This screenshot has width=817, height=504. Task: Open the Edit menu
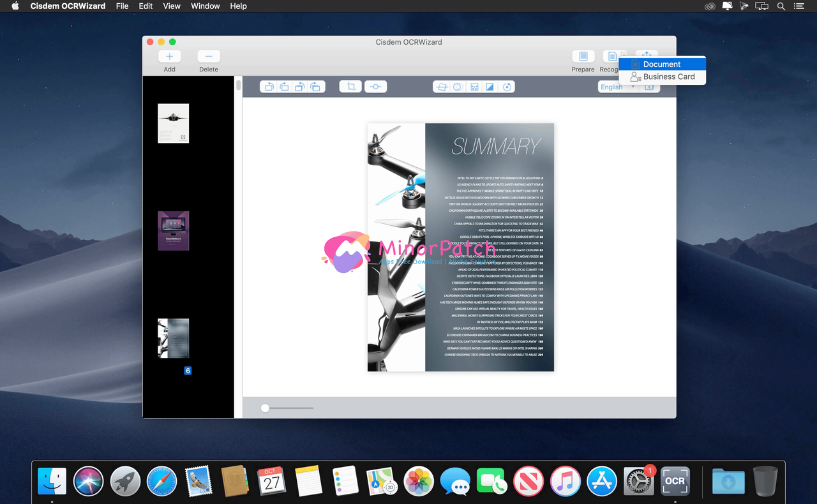pyautogui.click(x=146, y=6)
